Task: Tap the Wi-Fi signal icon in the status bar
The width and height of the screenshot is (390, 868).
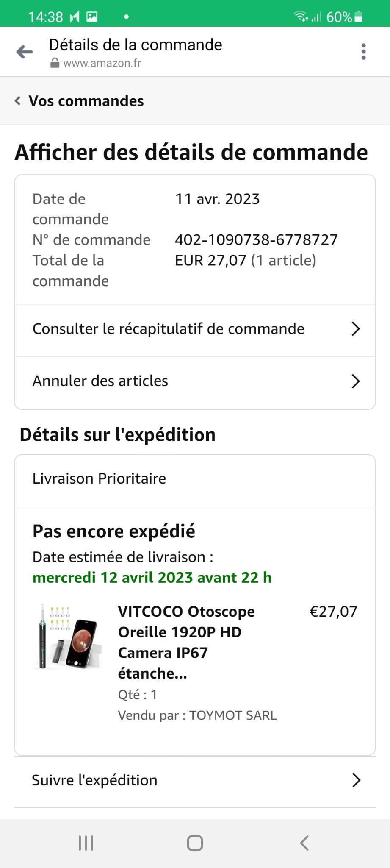Action: [x=301, y=17]
